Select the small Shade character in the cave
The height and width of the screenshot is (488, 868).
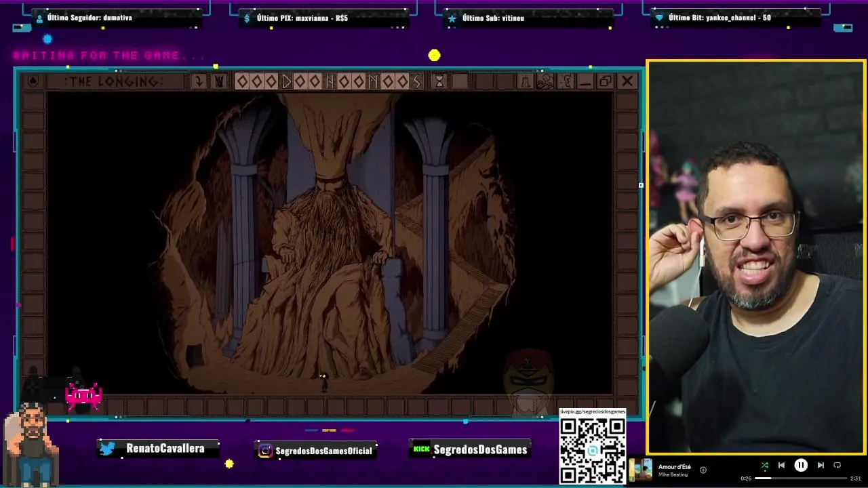click(323, 382)
